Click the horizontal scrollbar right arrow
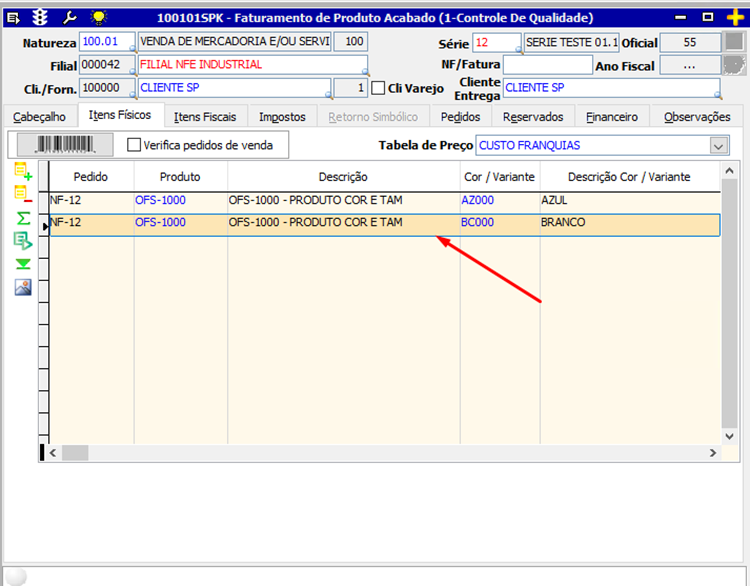750x586 pixels. click(713, 453)
